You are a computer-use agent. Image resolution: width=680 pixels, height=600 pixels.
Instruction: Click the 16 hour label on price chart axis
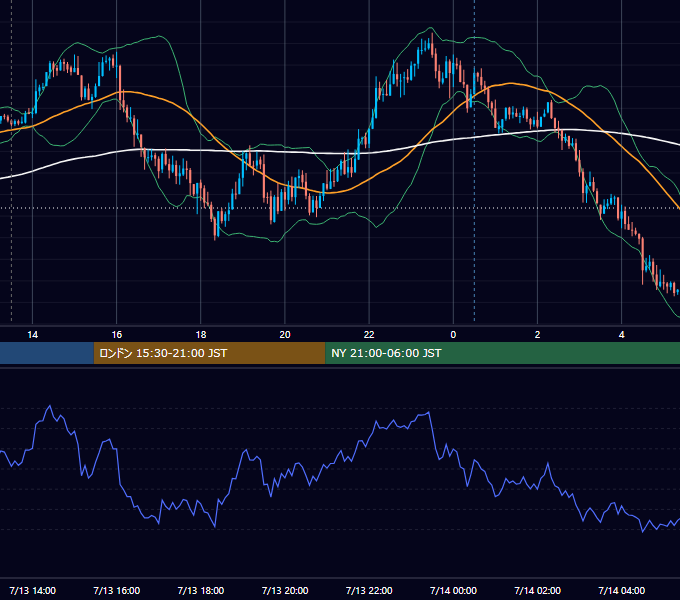pyautogui.click(x=117, y=335)
